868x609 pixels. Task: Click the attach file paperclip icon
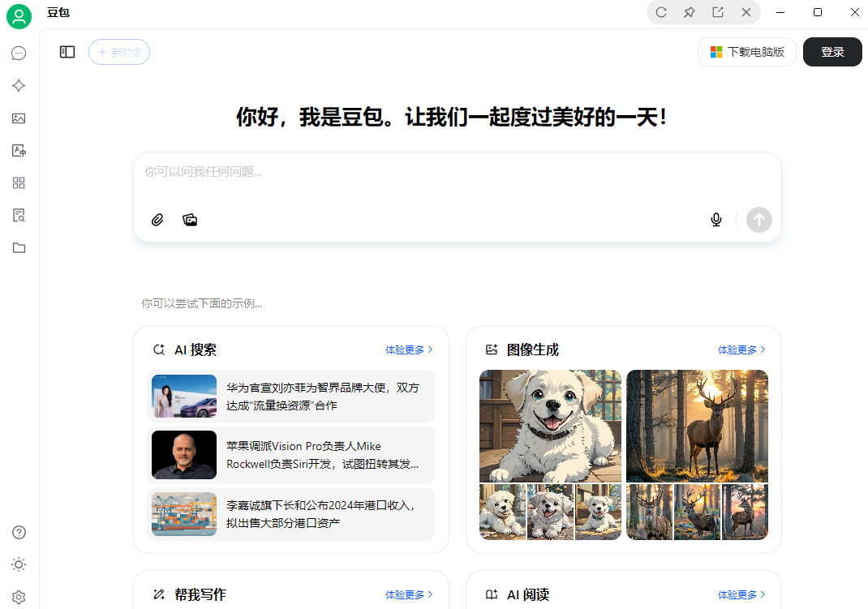[158, 220]
